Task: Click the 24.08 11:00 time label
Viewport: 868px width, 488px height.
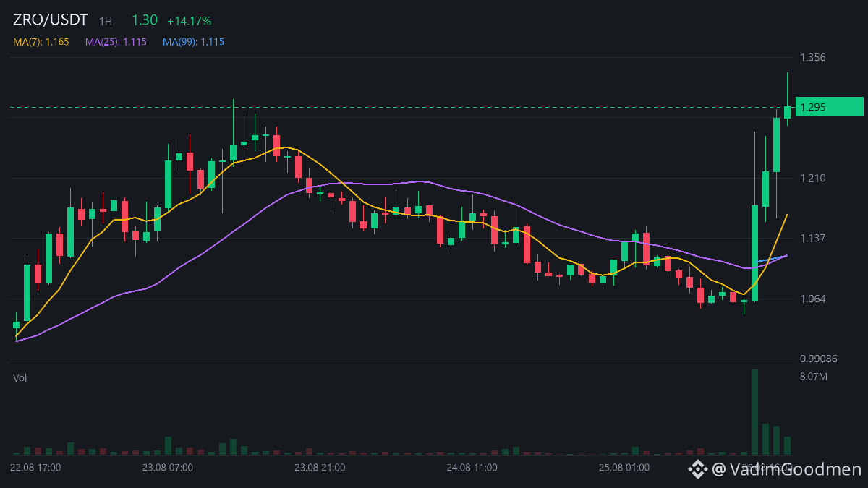Action: coord(472,468)
